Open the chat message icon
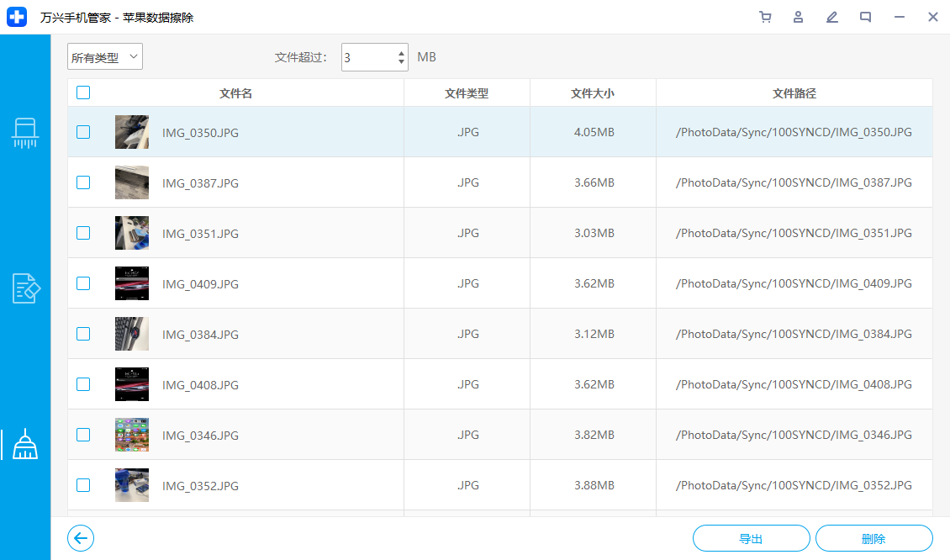Image resolution: width=950 pixels, height=560 pixels. [865, 17]
